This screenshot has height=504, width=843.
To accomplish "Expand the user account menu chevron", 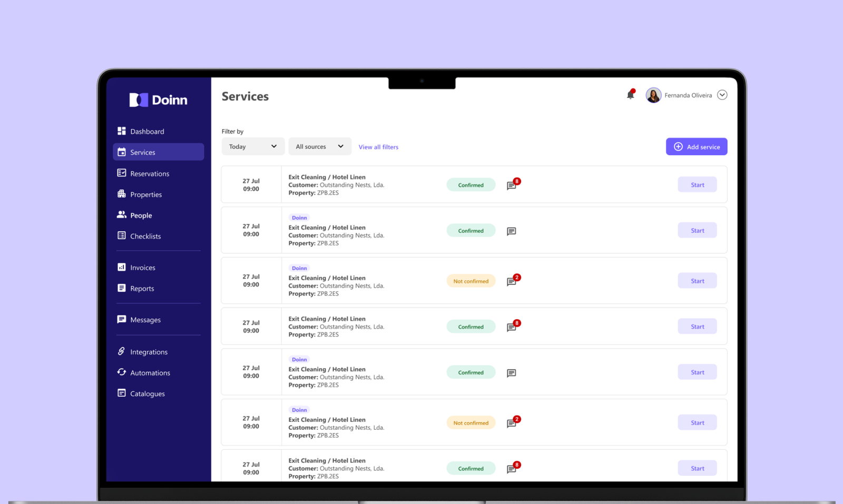I will (x=722, y=95).
